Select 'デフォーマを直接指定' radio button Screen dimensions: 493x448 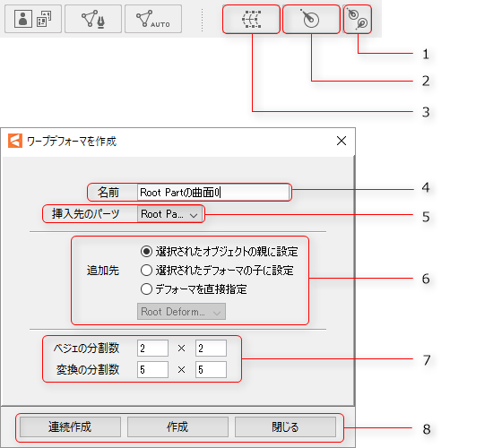194,289
